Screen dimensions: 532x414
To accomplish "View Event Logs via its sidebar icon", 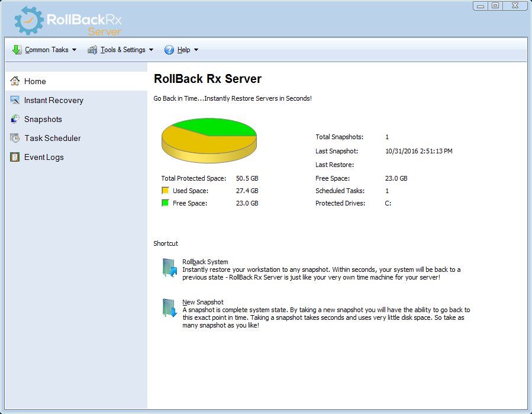I will point(14,157).
